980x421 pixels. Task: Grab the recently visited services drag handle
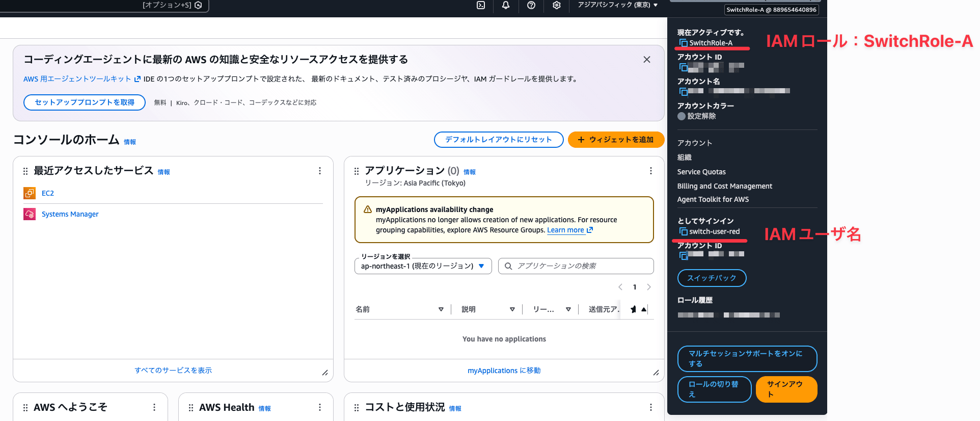(x=25, y=171)
